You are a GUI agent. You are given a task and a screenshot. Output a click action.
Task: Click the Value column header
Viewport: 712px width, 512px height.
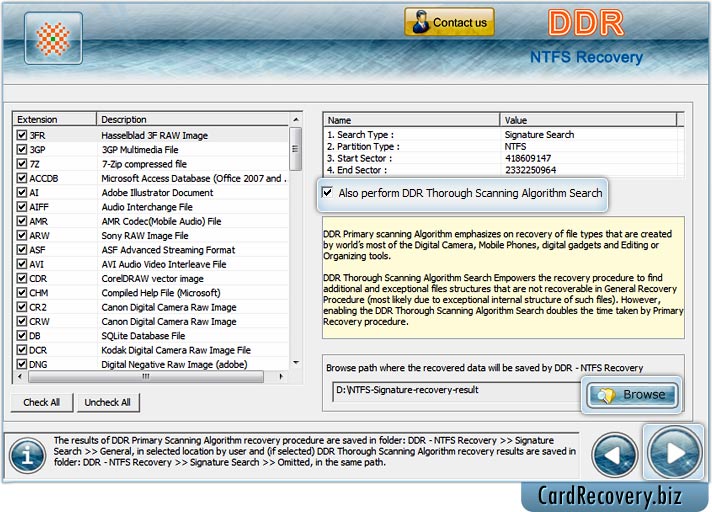point(588,120)
